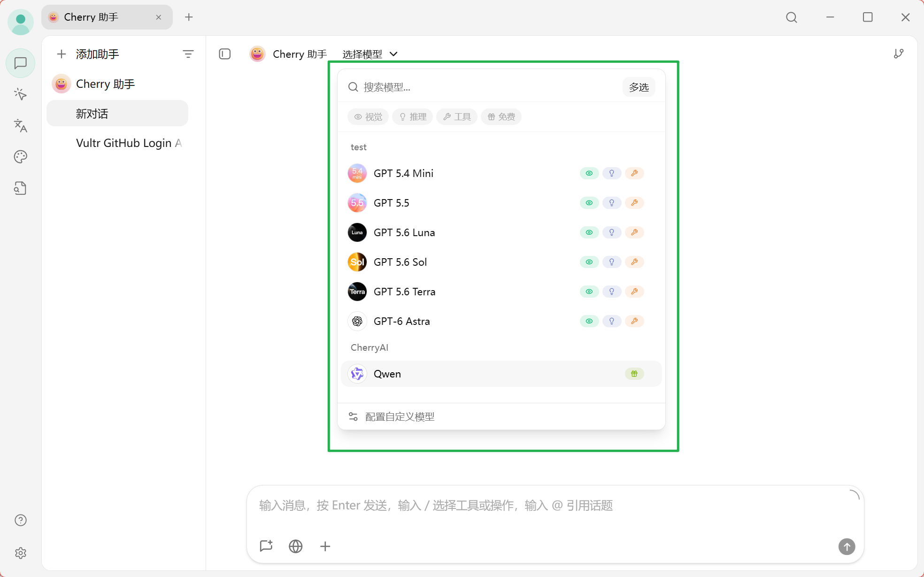Viewport: 924px width, 577px height.
Task: Toggle the sidebar panel icon
Action: click(x=225, y=54)
